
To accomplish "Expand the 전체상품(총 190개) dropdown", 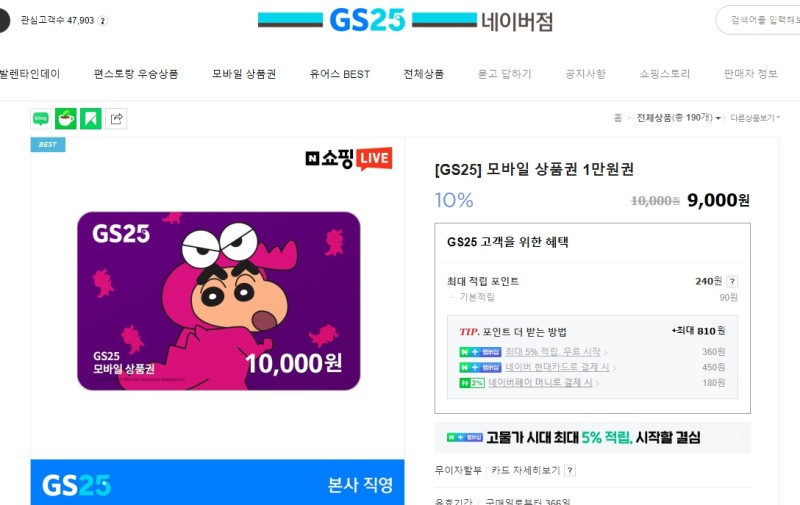I will coord(679,118).
